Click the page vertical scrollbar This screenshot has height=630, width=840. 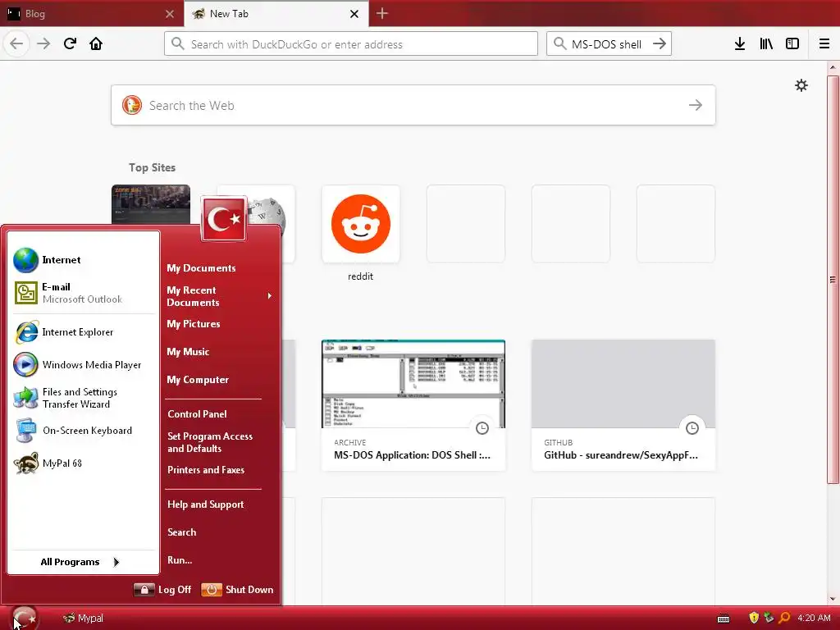tap(833, 279)
